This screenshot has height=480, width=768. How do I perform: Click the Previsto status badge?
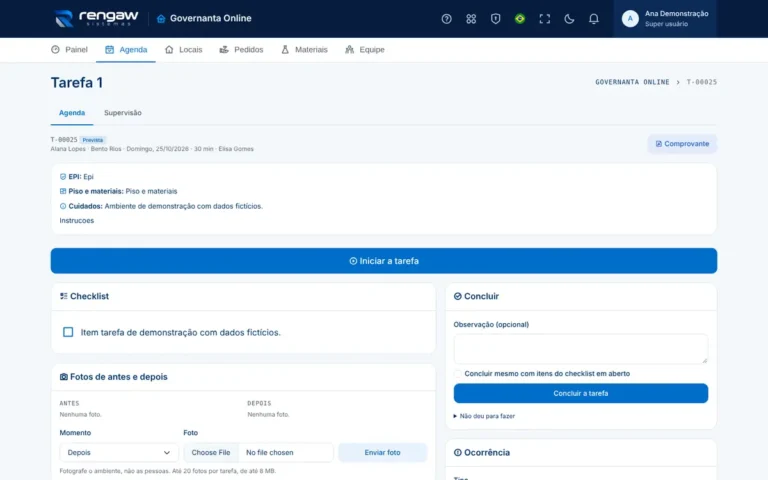93,140
